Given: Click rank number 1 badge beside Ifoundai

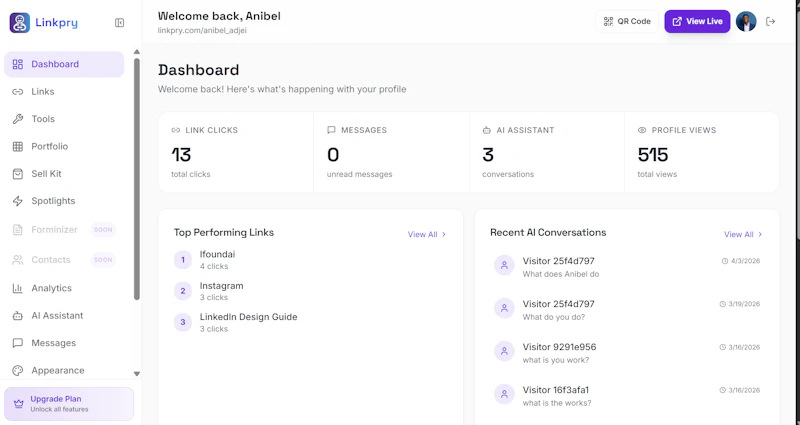Looking at the screenshot, I should (183, 260).
